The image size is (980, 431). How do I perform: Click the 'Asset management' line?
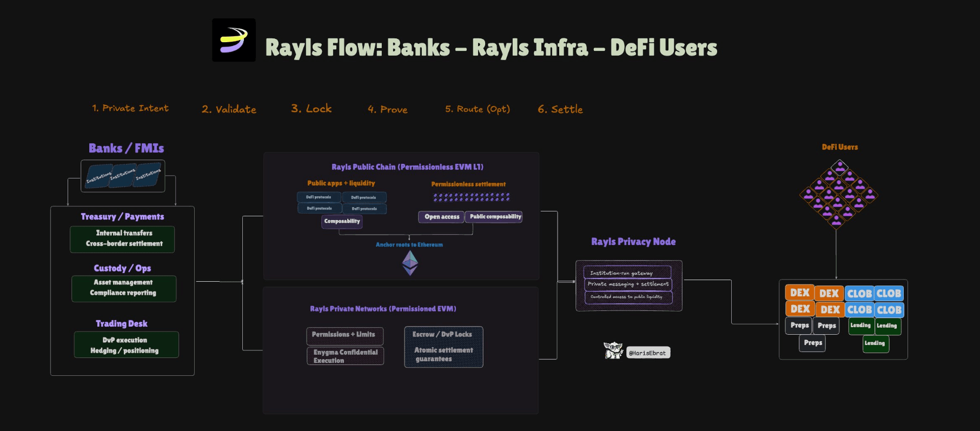[x=123, y=282]
